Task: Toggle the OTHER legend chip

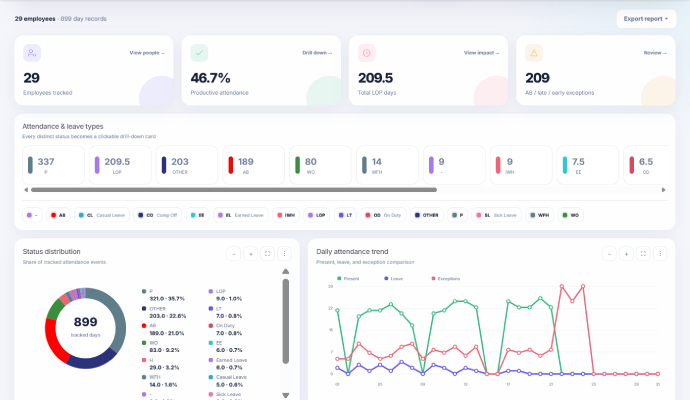Action: (x=427, y=215)
